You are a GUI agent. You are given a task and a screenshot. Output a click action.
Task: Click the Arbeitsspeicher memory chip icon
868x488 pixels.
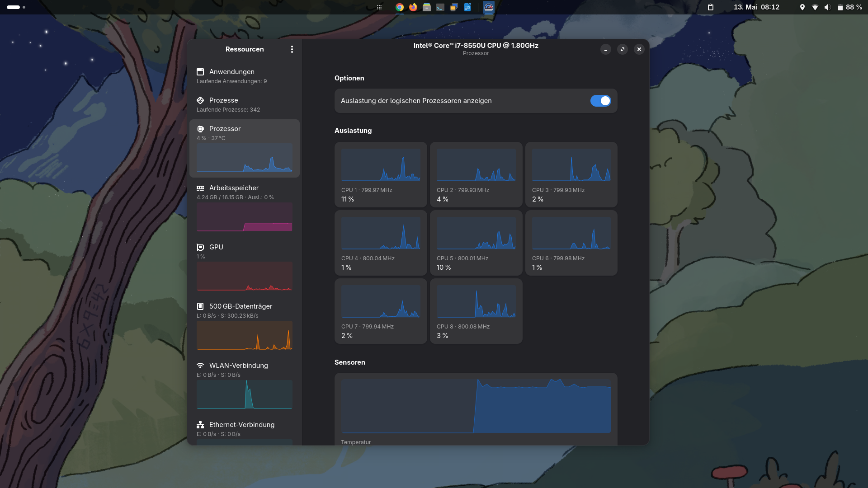[200, 188]
